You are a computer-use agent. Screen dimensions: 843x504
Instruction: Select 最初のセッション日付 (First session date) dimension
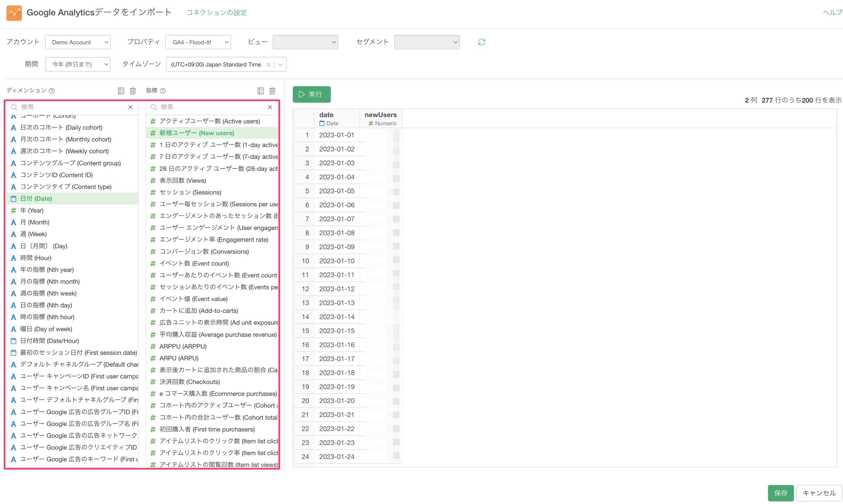[72, 353]
